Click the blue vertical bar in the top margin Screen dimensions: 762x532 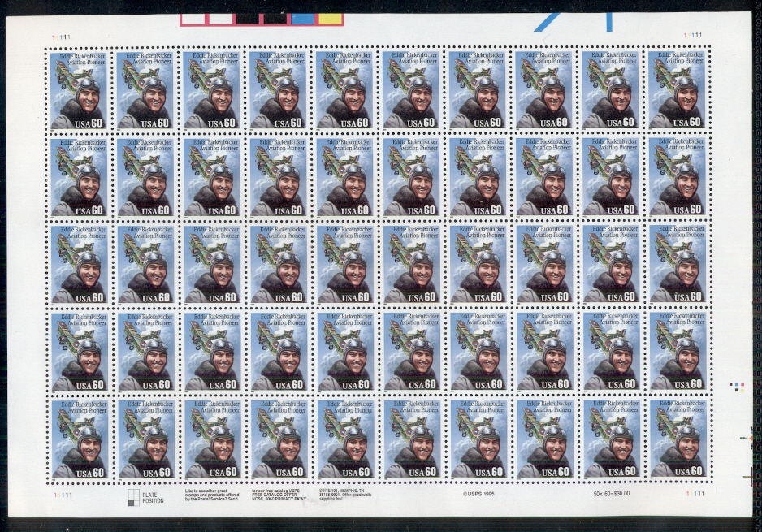[609, 22]
